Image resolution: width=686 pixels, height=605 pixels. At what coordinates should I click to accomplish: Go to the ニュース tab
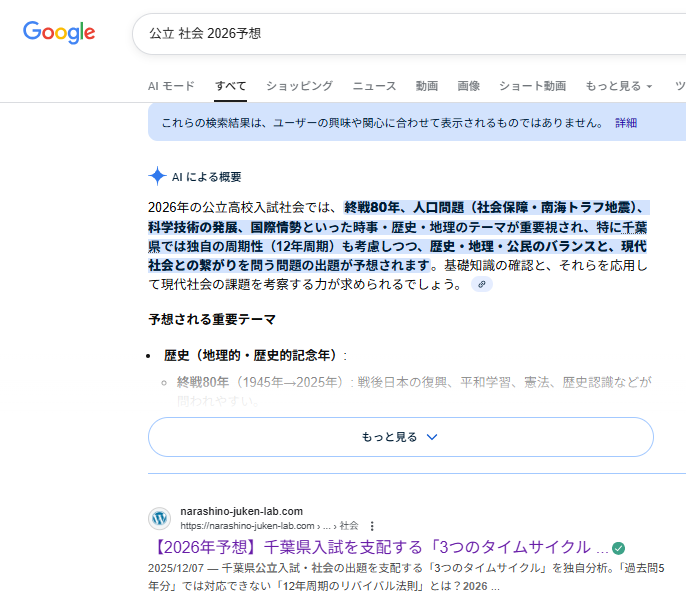pyautogui.click(x=374, y=86)
